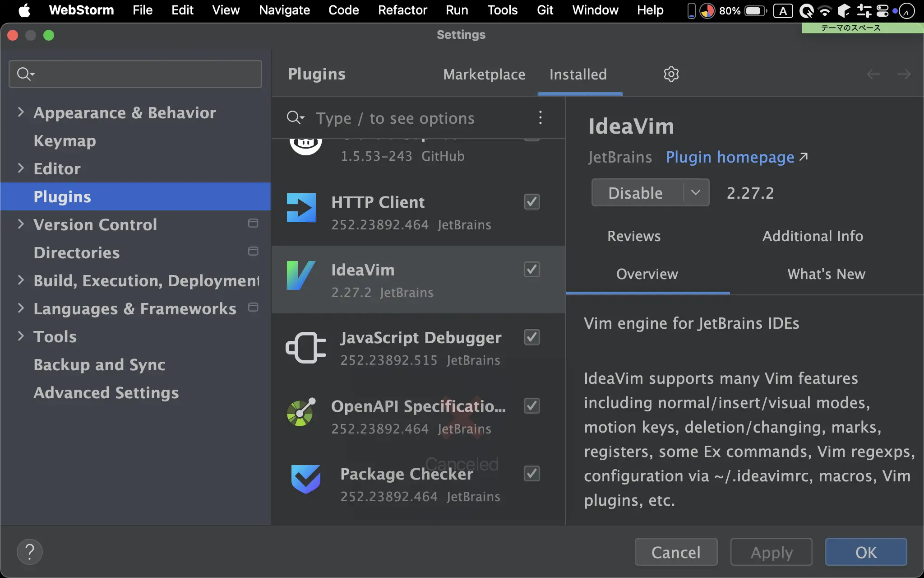Image resolution: width=924 pixels, height=578 pixels.
Task: Click the HTTP Client plugin icon
Action: pos(300,208)
